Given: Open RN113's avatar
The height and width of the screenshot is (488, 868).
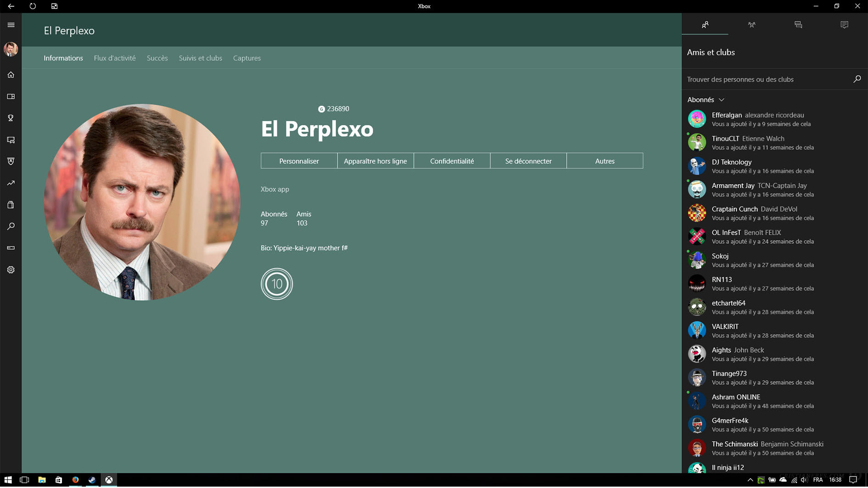Looking at the screenshot, I should [697, 284].
